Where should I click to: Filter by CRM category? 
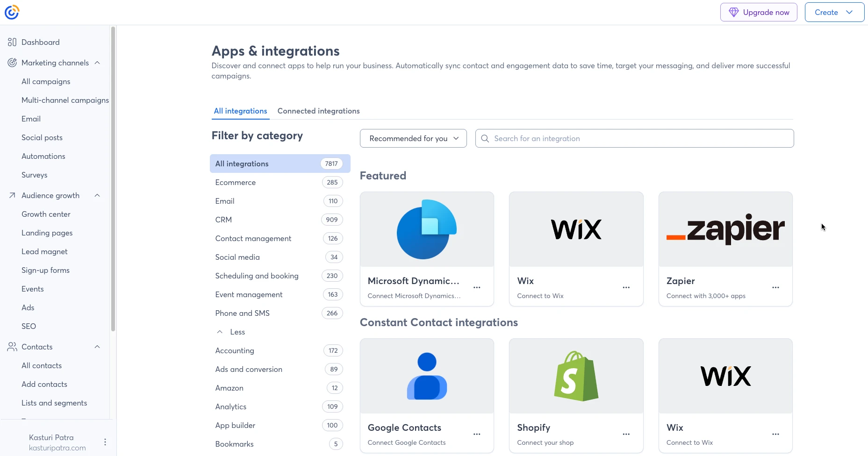point(280,220)
